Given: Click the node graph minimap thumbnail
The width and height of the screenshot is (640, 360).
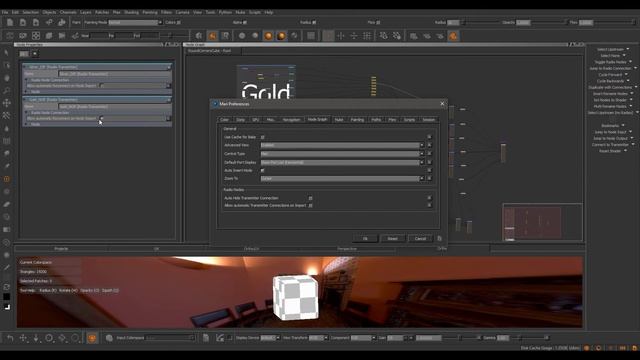Looking at the screenshot, I should point(542,222).
